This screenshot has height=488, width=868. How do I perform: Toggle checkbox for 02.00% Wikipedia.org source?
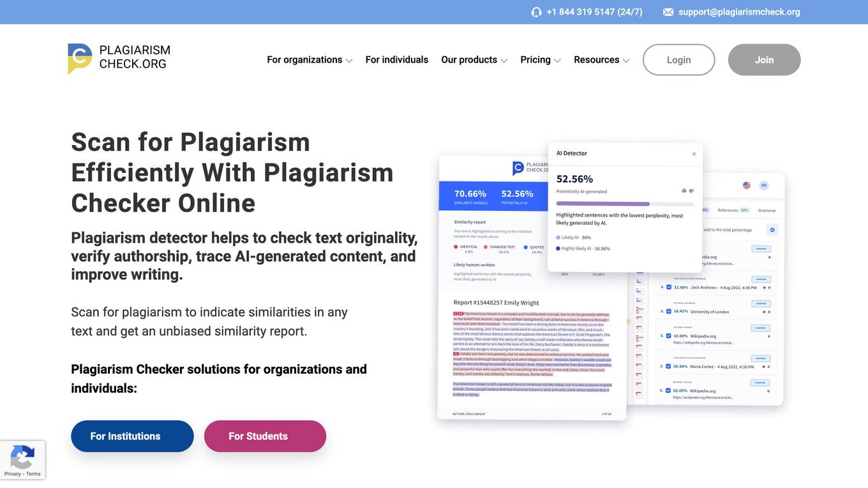(668, 390)
